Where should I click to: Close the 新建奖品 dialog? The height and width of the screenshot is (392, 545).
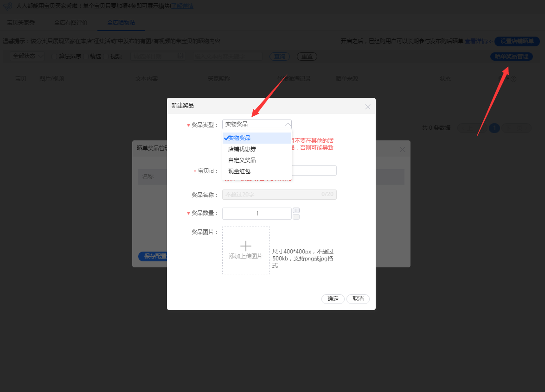pos(368,107)
